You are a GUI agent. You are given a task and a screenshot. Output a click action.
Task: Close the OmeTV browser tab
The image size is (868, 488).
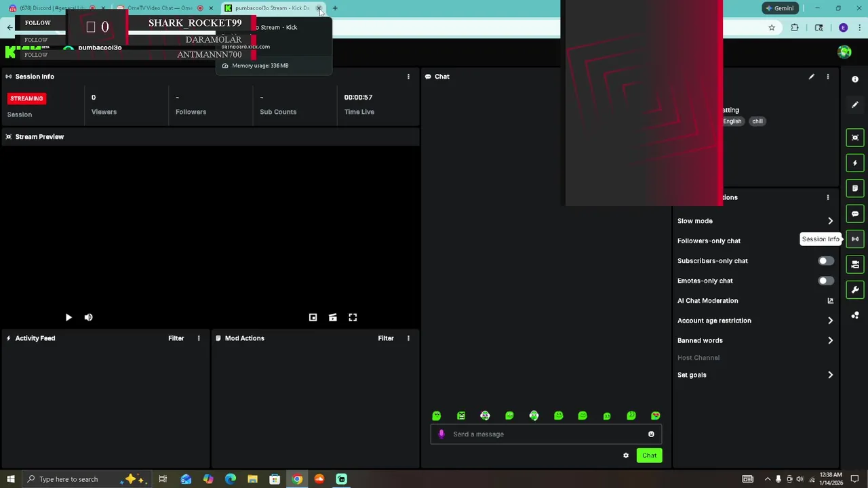(211, 8)
